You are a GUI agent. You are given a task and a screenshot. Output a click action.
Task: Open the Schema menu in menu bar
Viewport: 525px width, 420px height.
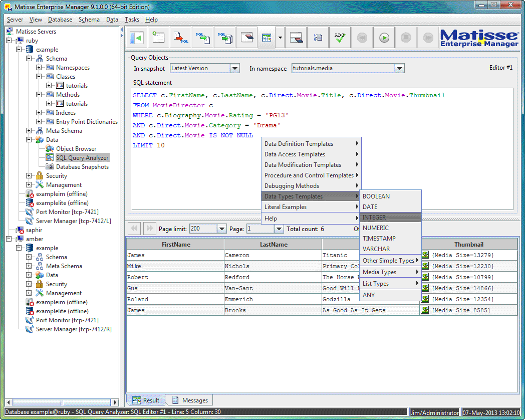click(89, 20)
